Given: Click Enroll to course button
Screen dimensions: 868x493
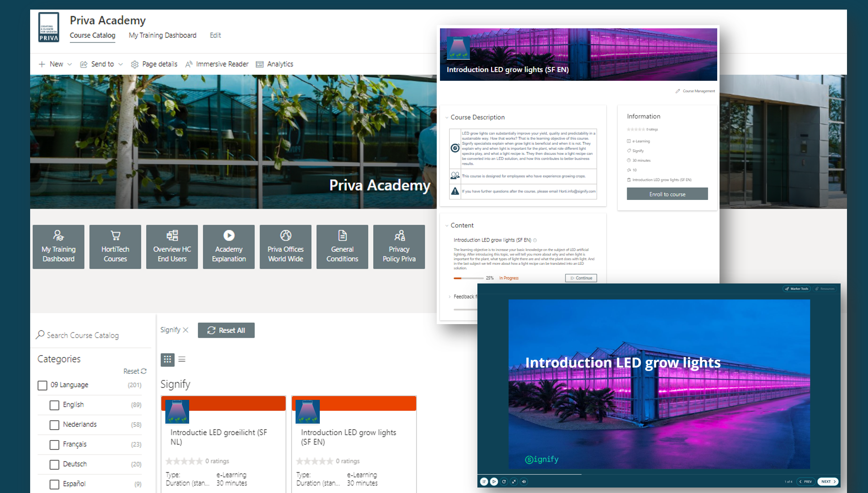Looking at the screenshot, I should point(667,194).
